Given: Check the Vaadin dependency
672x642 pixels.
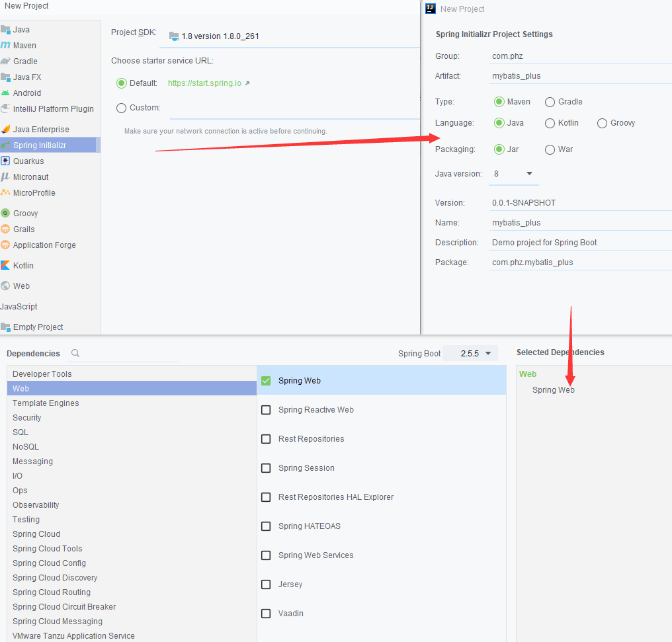Looking at the screenshot, I should click(266, 614).
